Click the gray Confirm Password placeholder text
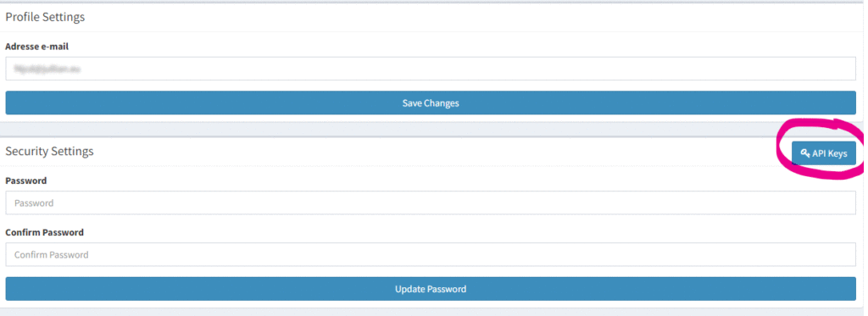 click(x=52, y=255)
